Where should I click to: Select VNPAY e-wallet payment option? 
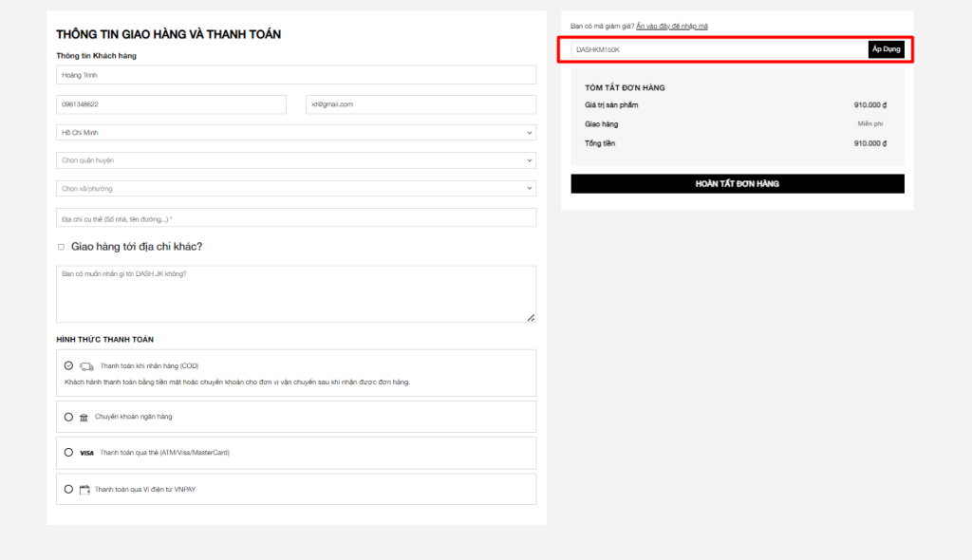click(x=68, y=490)
